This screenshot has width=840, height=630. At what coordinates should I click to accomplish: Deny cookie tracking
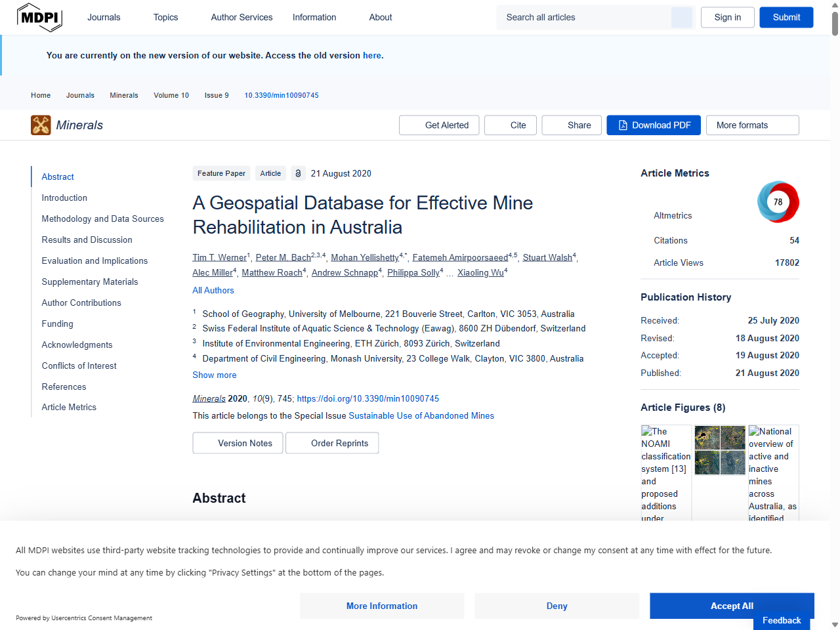coord(556,606)
